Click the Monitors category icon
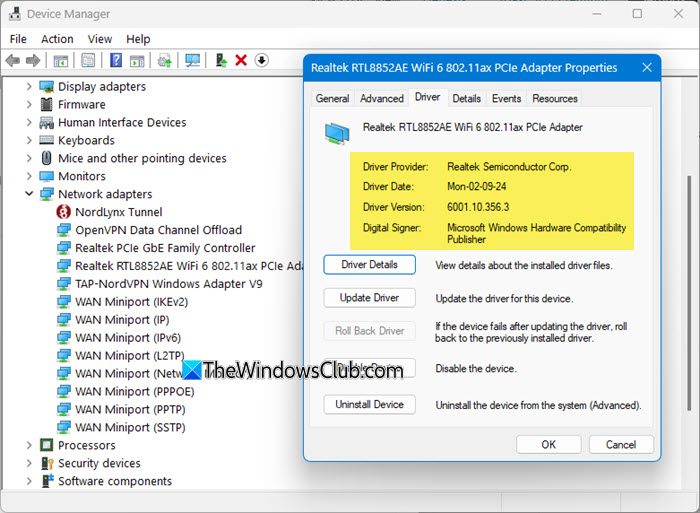Screen dimensions: 700x513 [x=46, y=176]
